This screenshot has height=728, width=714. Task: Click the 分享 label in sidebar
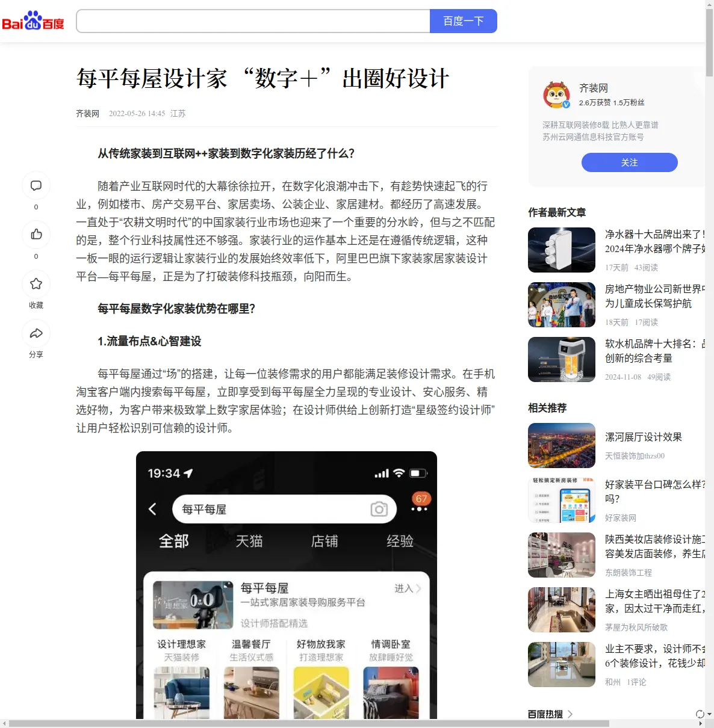[36, 354]
